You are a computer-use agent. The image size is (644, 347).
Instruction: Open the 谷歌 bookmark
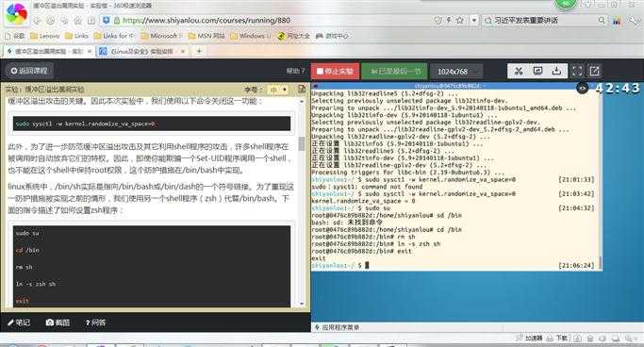15,36
